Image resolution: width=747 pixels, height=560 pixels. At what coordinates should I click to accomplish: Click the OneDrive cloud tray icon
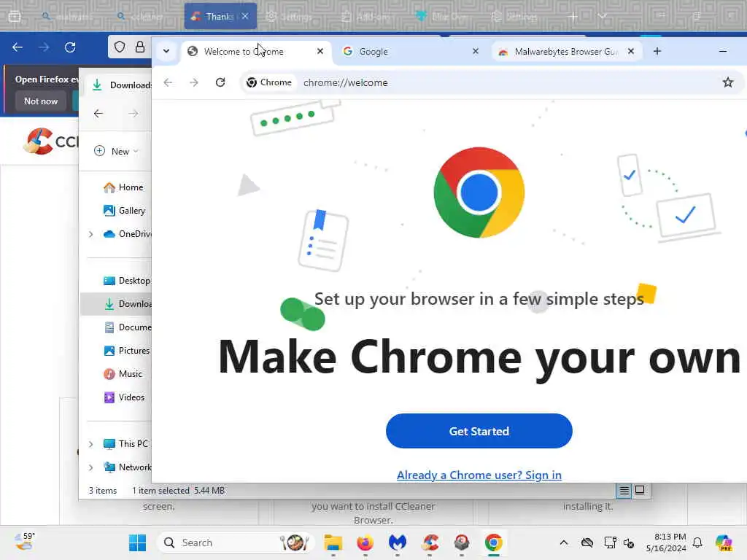tap(587, 542)
